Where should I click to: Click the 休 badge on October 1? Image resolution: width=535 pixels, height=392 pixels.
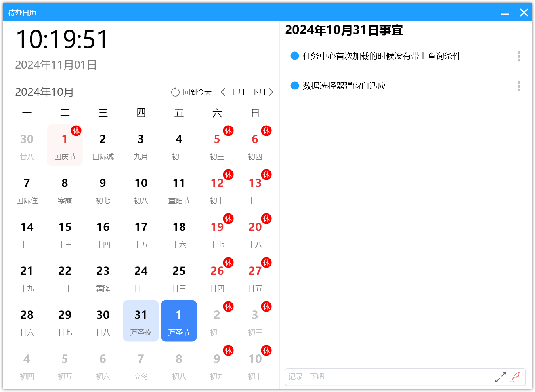(76, 131)
